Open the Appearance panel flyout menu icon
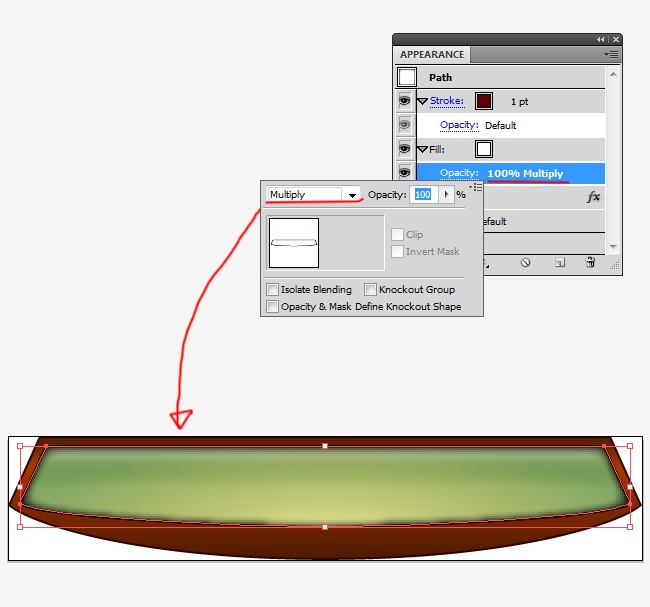 (611, 54)
